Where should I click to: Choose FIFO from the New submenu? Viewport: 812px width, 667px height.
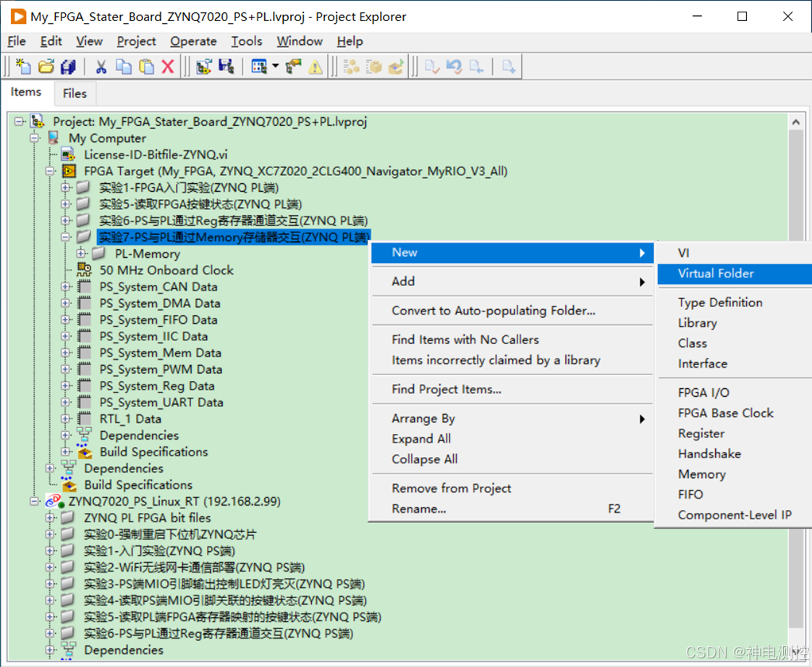point(690,495)
